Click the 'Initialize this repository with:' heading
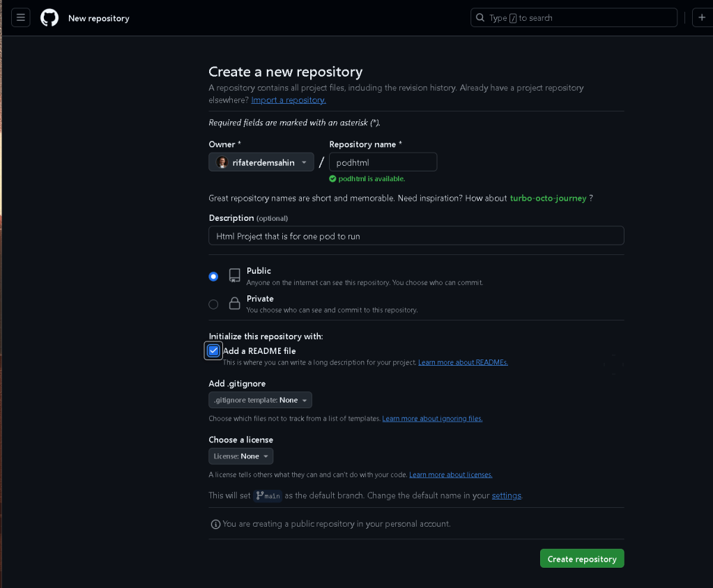Screen dimensions: 713x588 (266, 336)
